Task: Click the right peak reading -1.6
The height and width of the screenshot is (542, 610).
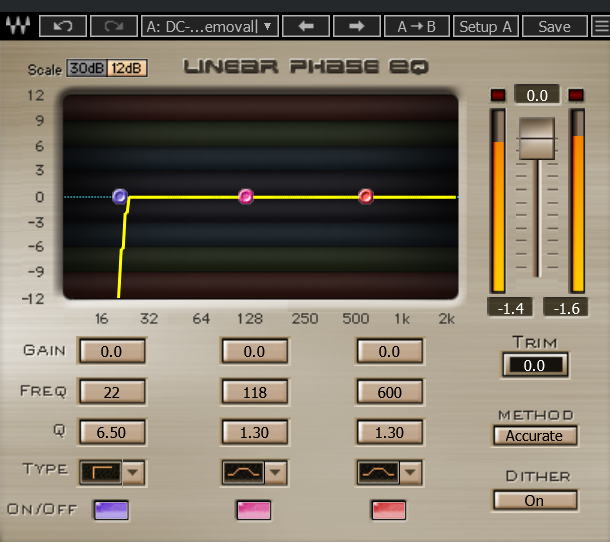Action: tap(566, 308)
